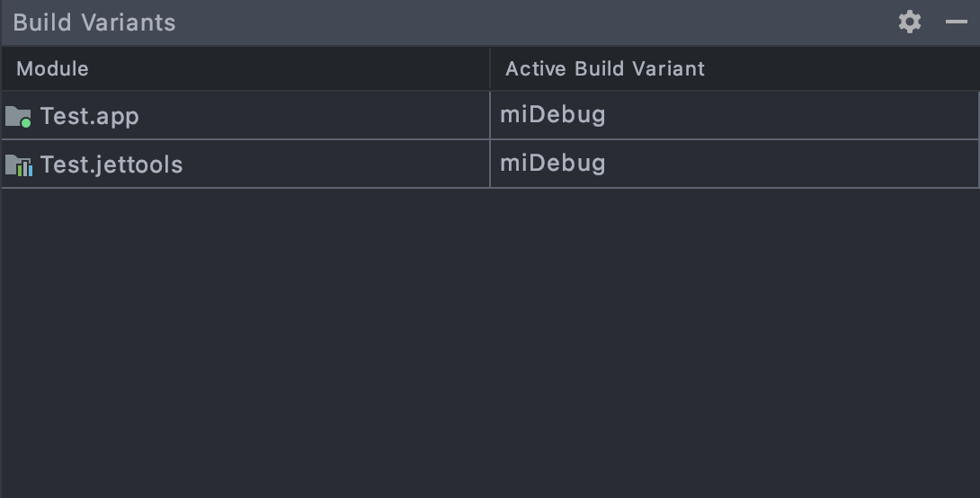Click the Build Variants panel title
980x498 pixels.
[94, 22]
